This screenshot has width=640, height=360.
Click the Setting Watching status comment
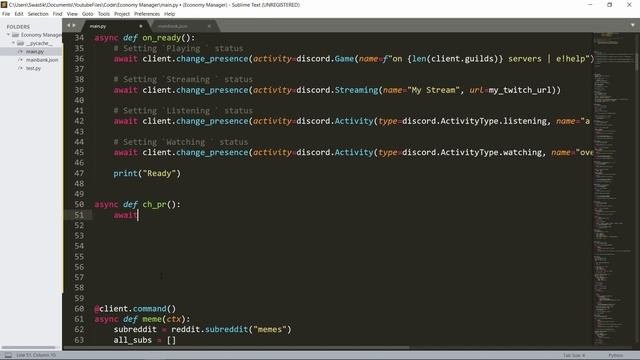pyautogui.click(x=180, y=142)
